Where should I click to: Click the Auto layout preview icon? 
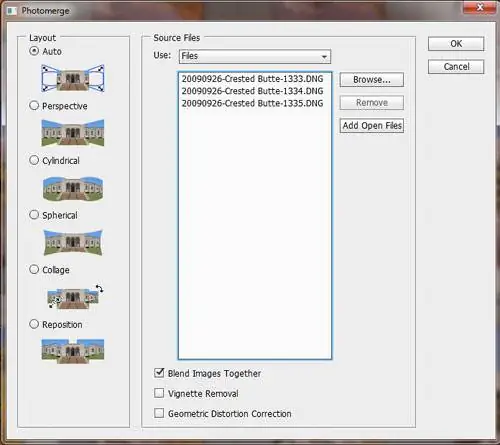click(x=73, y=78)
